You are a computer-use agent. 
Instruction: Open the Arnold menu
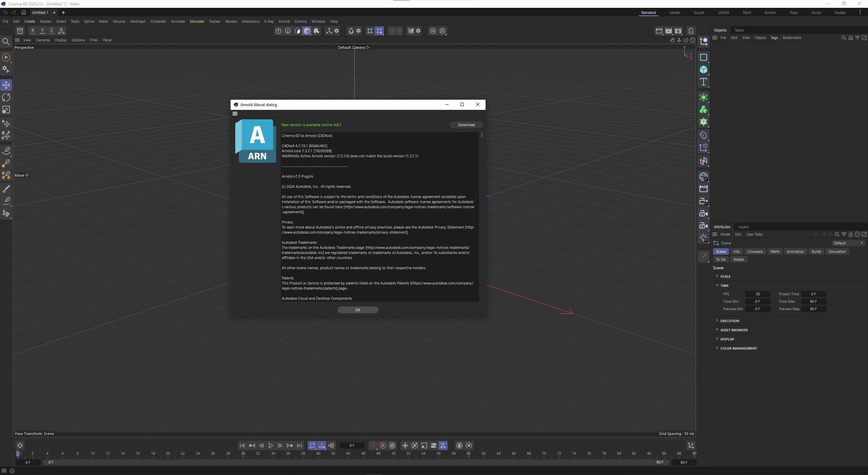(284, 21)
